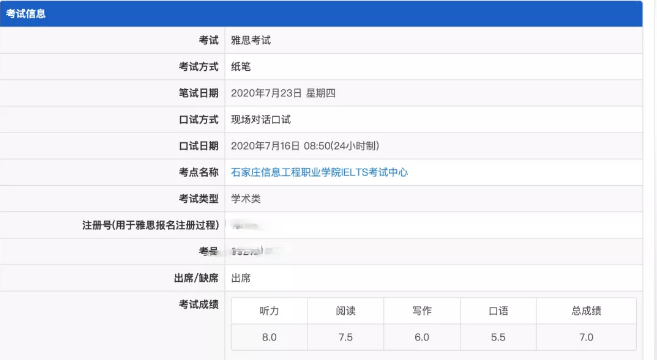The image size is (657, 364).
Task: Click the 写作 column header
Action: (x=422, y=311)
